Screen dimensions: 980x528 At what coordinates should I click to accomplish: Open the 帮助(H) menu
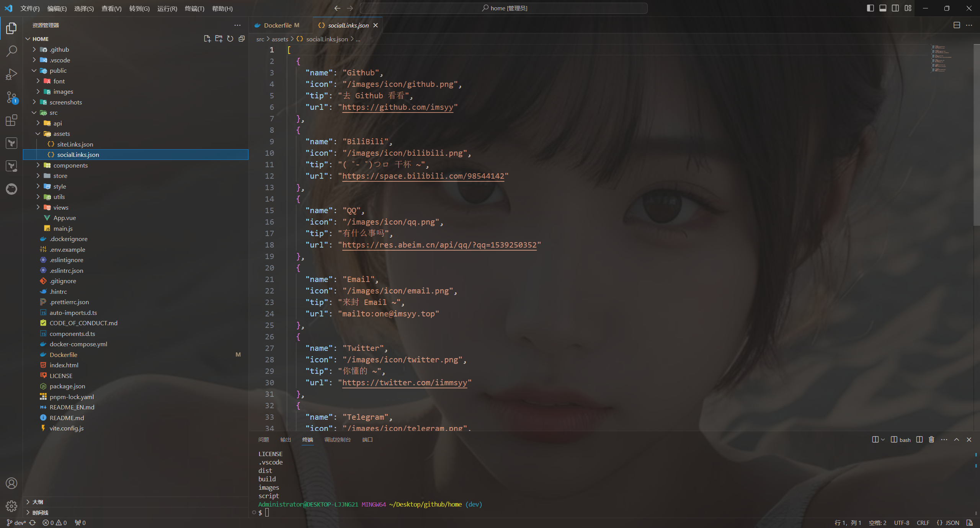tap(222, 8)
